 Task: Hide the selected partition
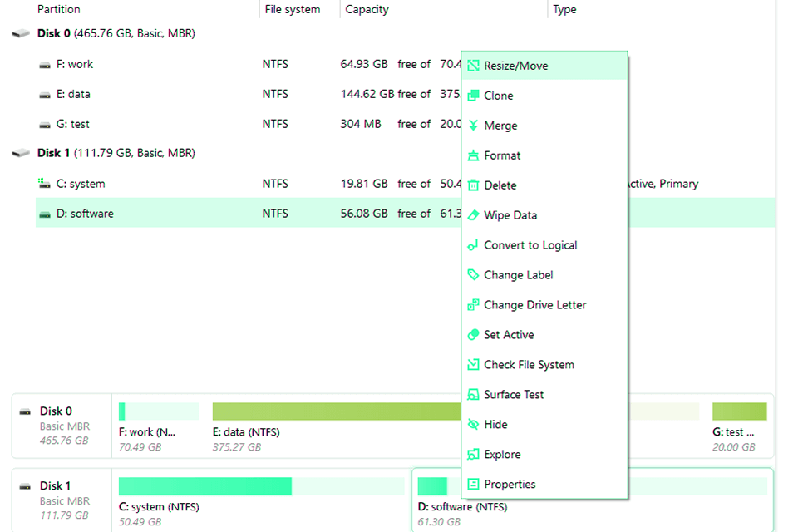click(496, 424)
